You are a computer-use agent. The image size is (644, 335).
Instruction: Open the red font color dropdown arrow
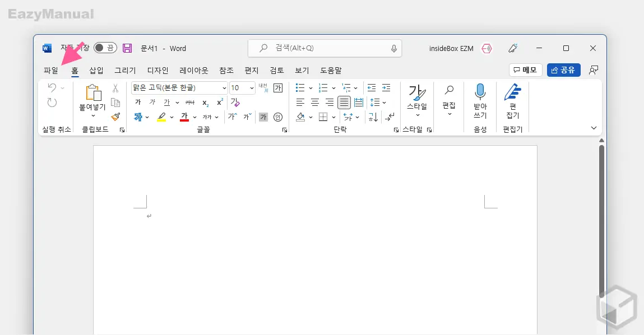click(194, 118)
